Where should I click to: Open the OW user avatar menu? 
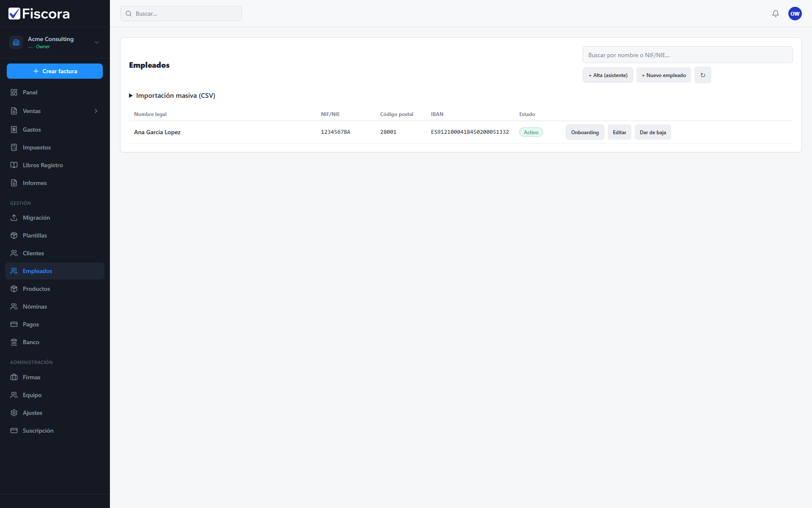coord(795,14)
